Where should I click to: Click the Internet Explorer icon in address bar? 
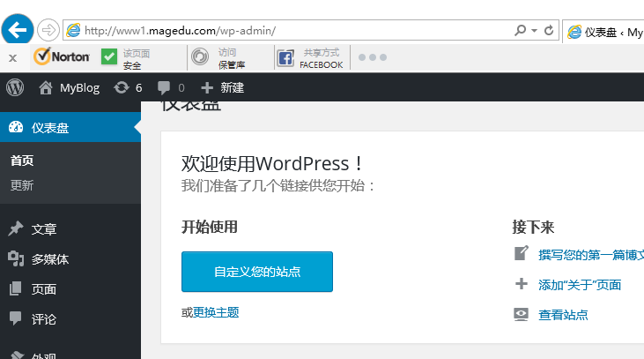coord(73,30)
